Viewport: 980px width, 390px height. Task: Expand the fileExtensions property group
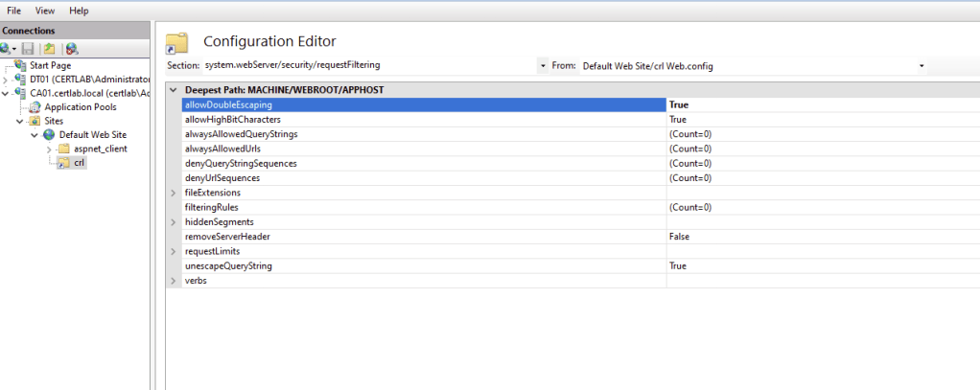click(173, 193)
